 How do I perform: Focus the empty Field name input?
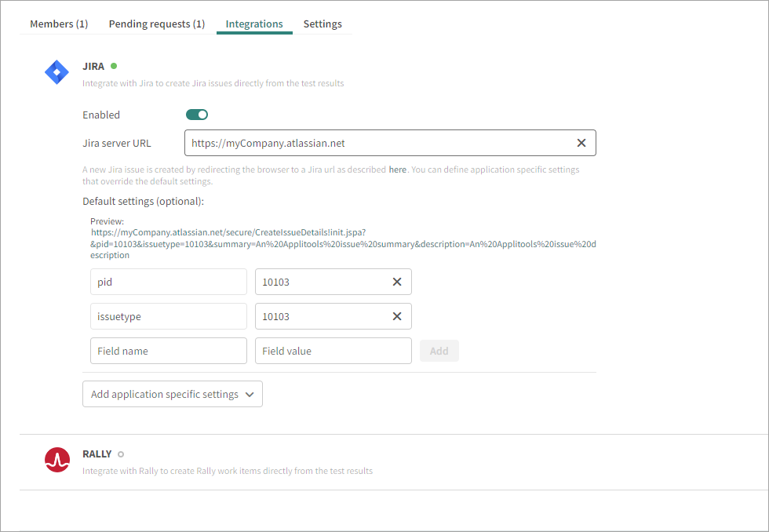point(169,351)
